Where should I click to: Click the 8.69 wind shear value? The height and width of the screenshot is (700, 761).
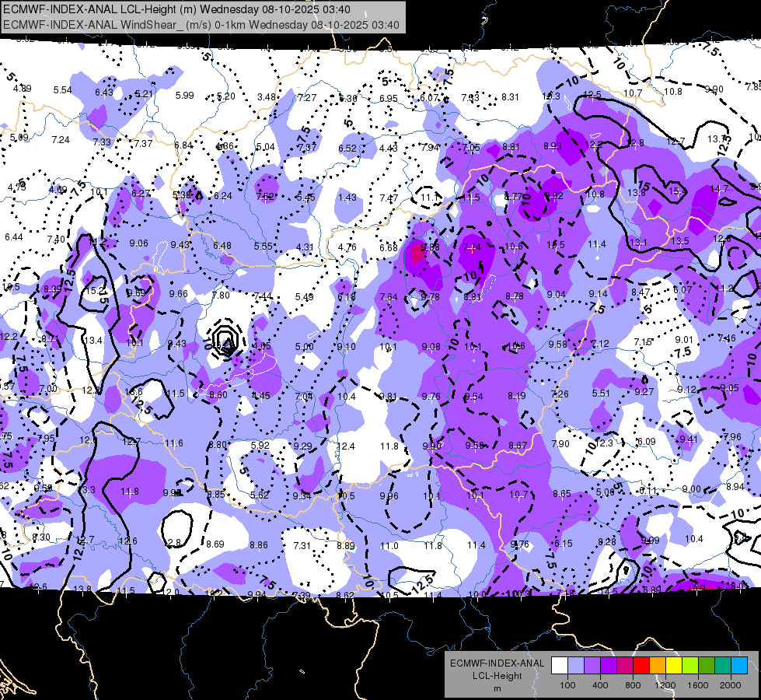click(x=215, y=544)
